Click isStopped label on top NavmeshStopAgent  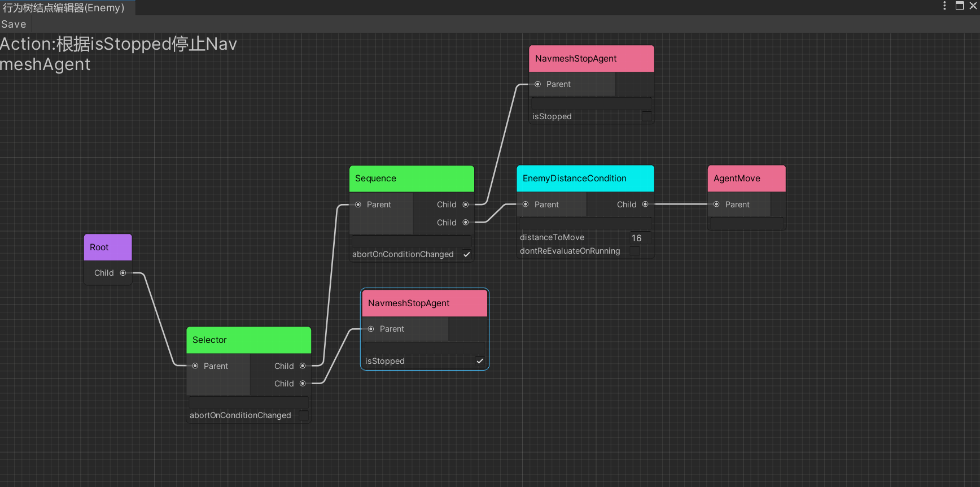(x=552, y=116)
